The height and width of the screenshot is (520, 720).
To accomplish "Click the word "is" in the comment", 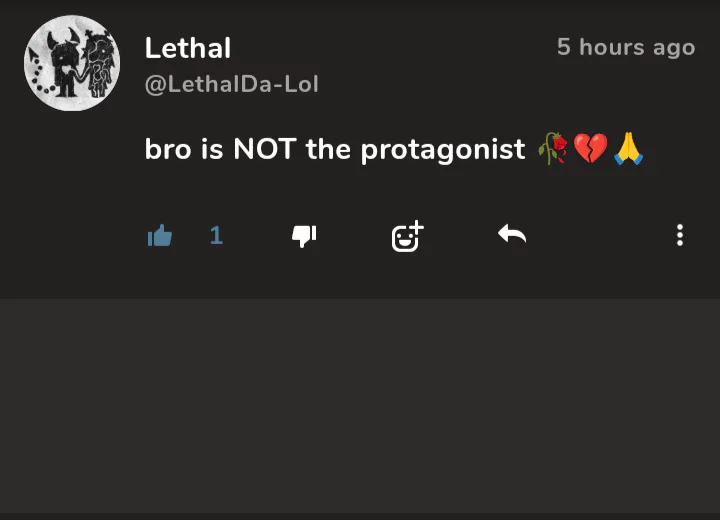I will pyautogui.click(x=211, y=150).
